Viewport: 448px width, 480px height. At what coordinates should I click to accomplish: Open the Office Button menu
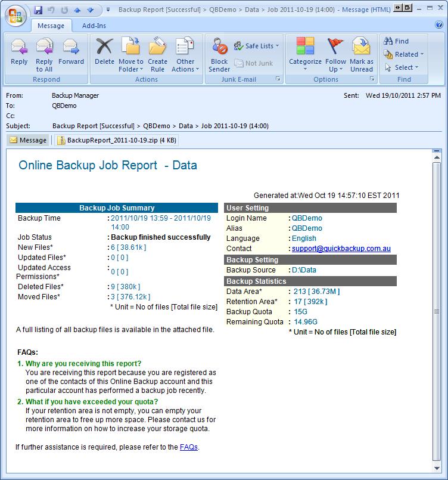[x=15, y=16]
